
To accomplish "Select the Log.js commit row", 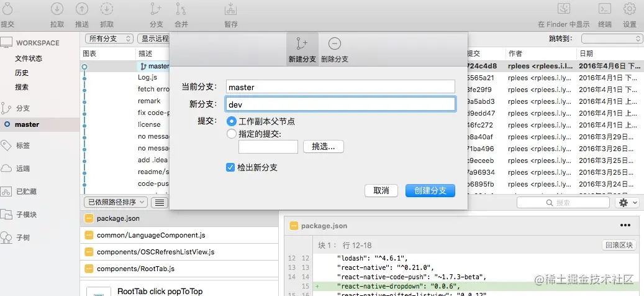I will pyautogui.click(x=147, y=77).
